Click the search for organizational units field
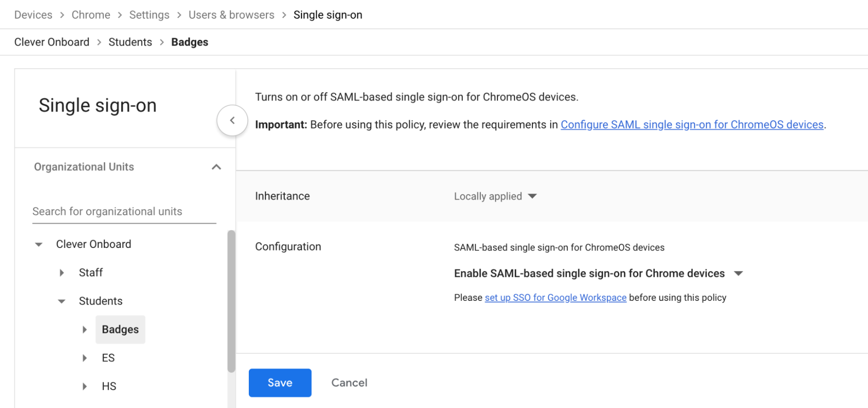This screenshot has width=868, height=408. click(x=124, y=211)
